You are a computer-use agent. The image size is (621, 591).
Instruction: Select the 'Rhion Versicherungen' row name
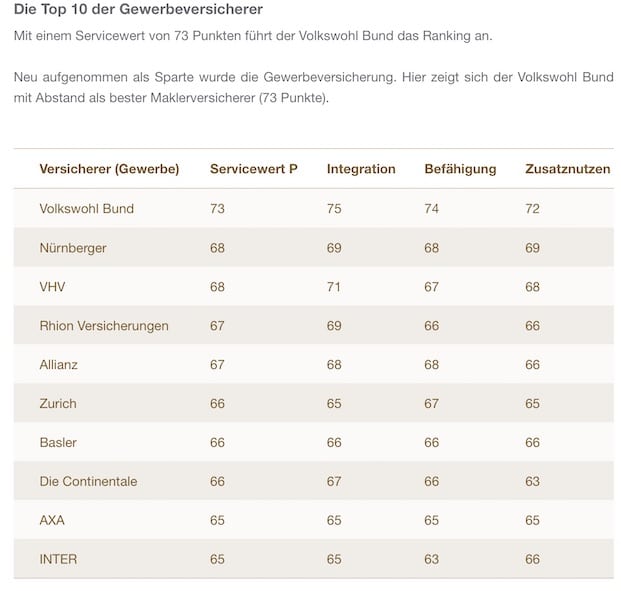(104, 325)
